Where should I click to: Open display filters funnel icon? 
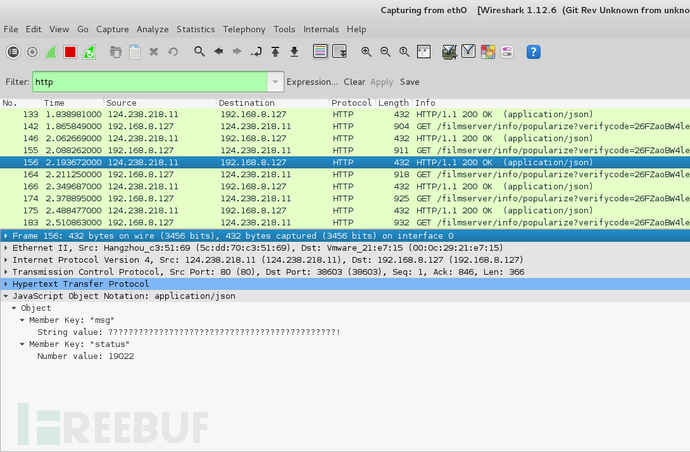pos(468,52)
